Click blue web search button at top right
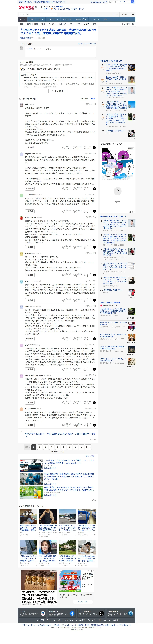Viewport: 153px width, 644px height. (x=133, y=2)
